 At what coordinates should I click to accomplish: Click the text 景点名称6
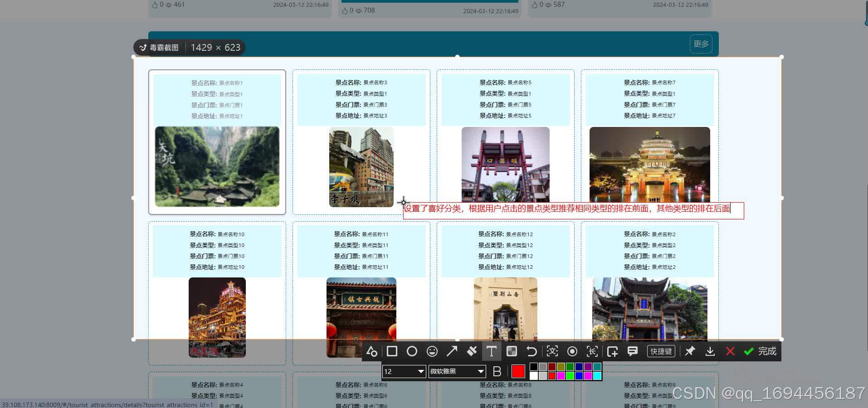[375, 385]
